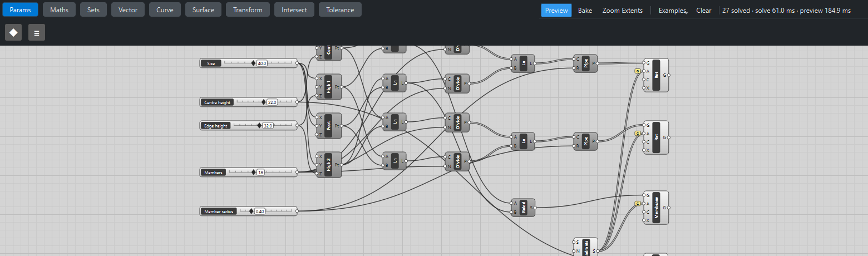
Task: Click the Edge height value 32.0
Action: tap(268, 126)
